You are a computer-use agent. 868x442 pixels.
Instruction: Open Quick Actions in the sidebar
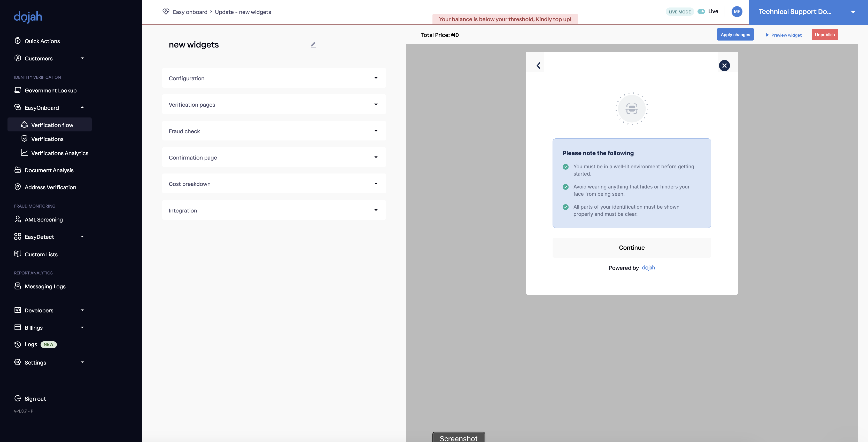pos(42,41)
